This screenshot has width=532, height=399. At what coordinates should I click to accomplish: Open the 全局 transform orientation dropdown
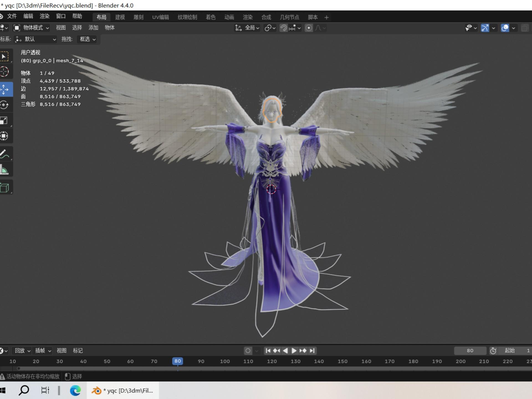pyautogui.click(x=248, y=28)
